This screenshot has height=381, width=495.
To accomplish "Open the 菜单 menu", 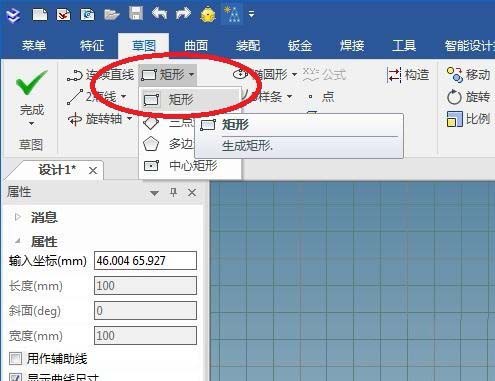I will pyautogui.click(x=34, y=45).
